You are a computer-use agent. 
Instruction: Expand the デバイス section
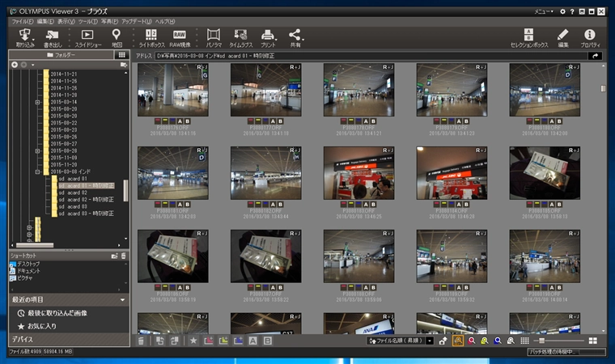coord(69,339)
